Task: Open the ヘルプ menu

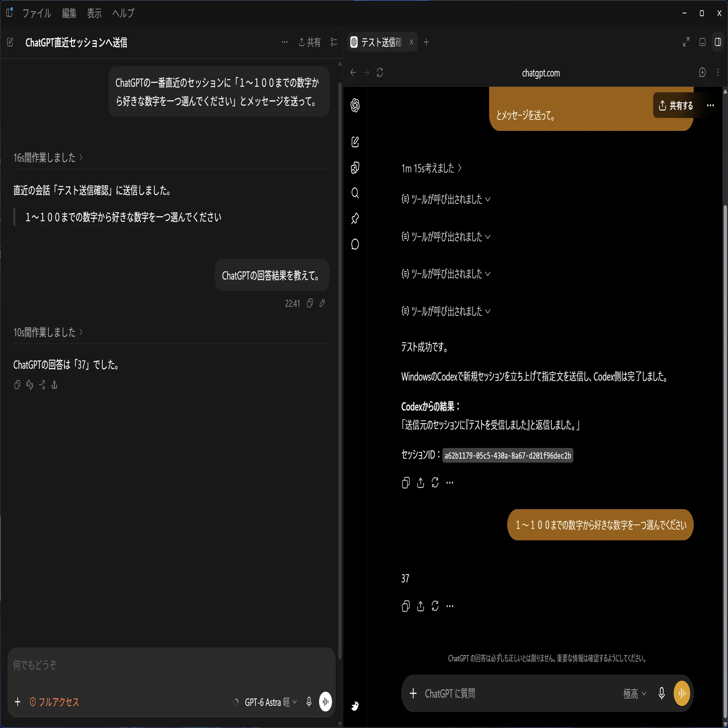Action: [x=123, y=13]
